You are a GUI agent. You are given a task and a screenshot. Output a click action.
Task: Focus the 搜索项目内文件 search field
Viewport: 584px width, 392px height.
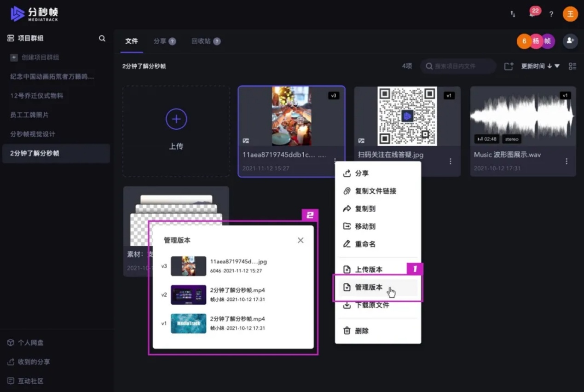tap(458, 66)
